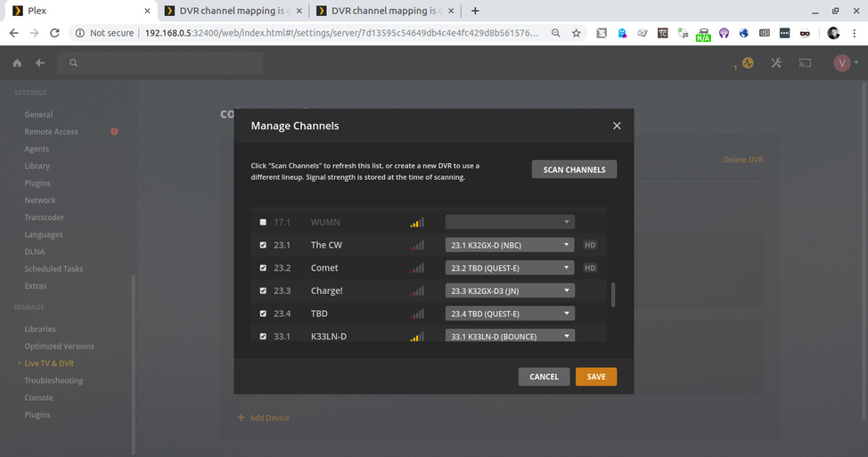The height and width of the screenshot is (457, 868).
Task: Open the activity indicator icon
Action: (748, 63)
